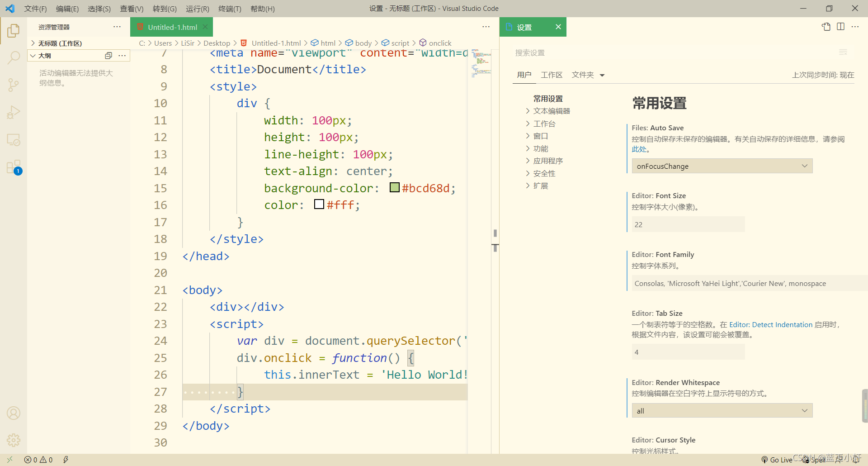Switch to the 工作区 settings tab
The height and width of the screenshot is (466, 868).
coord(552,75)
